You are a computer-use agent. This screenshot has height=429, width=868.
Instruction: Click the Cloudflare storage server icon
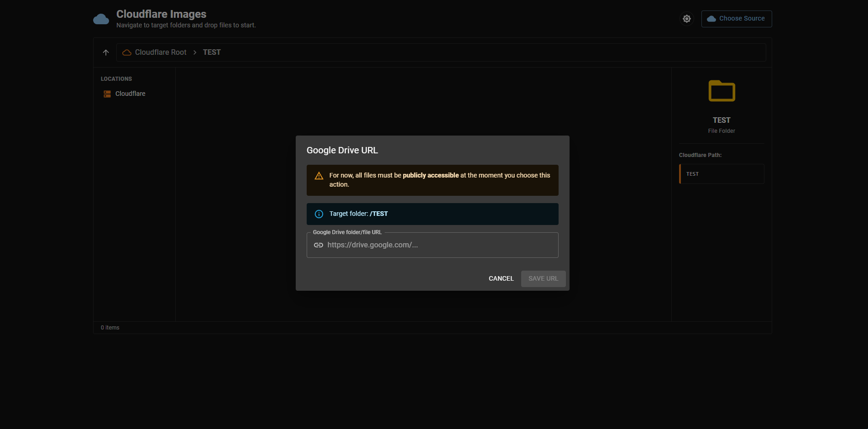(107, 94)
